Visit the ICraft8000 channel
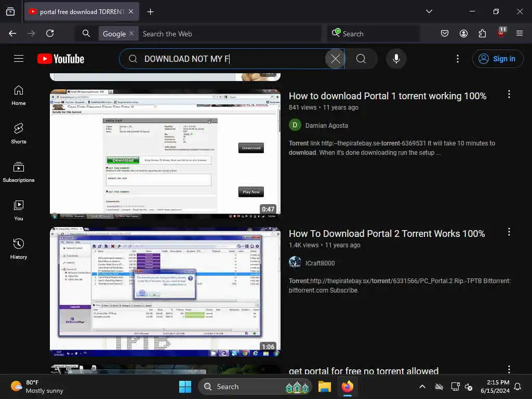 point(320,263)
